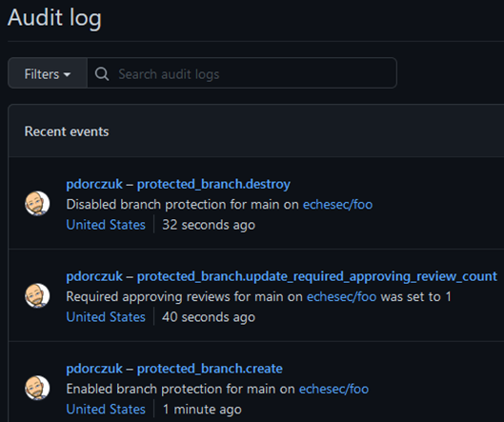Open protected_branch.create action link
Screen dimensions: 504x422
[x=210, y=369]
